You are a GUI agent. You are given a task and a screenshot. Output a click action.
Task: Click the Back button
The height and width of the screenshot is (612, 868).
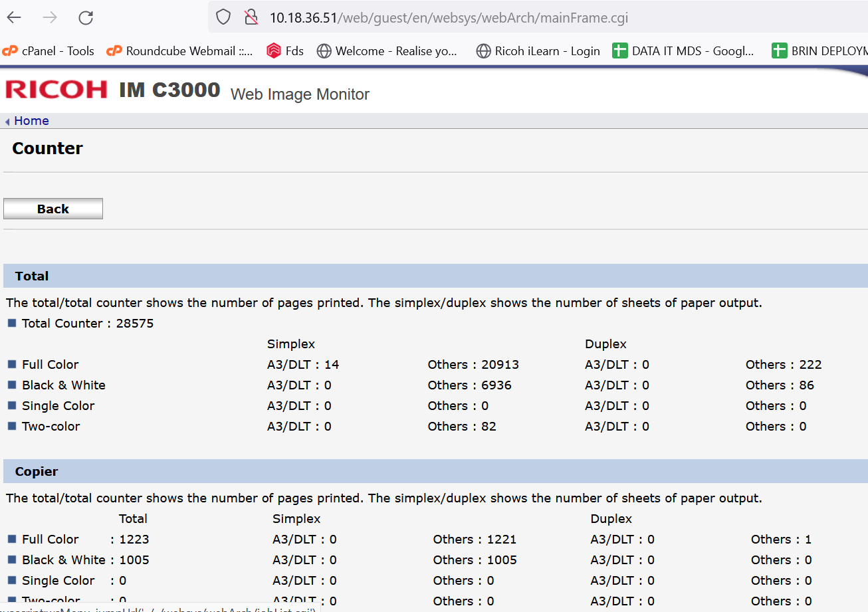coord(53,209)
